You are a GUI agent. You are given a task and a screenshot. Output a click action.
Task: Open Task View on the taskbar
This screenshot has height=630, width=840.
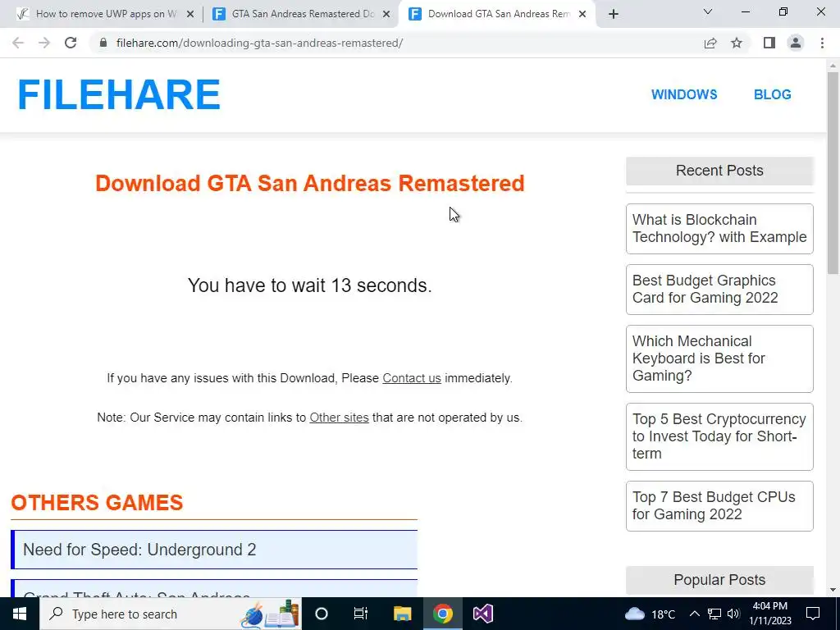[361, 614]
